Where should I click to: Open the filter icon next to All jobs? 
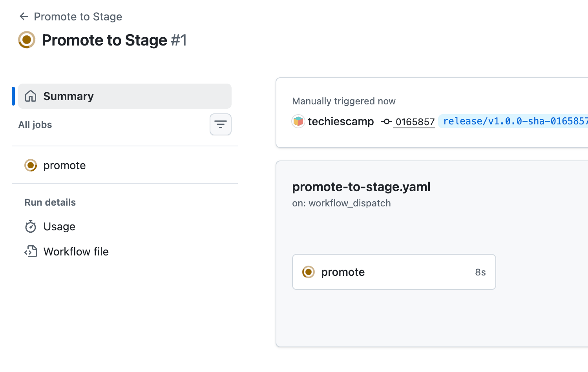(x=220, y=124)
